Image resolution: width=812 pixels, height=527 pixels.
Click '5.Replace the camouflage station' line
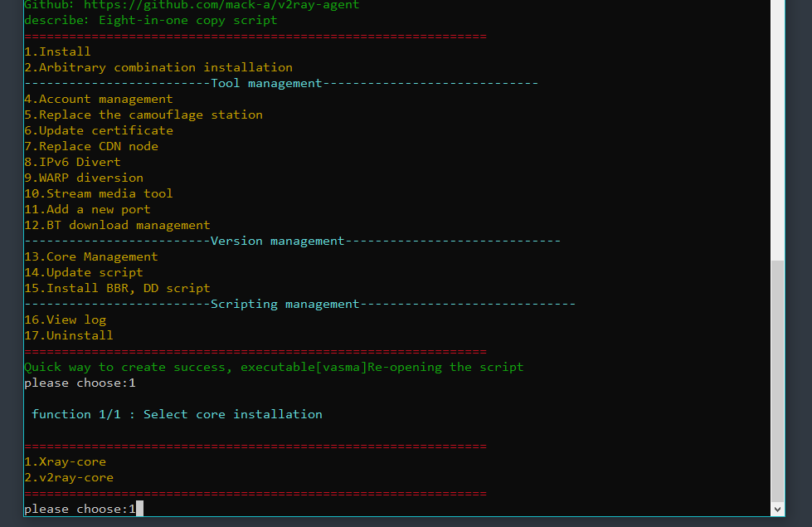coord(143,115)
